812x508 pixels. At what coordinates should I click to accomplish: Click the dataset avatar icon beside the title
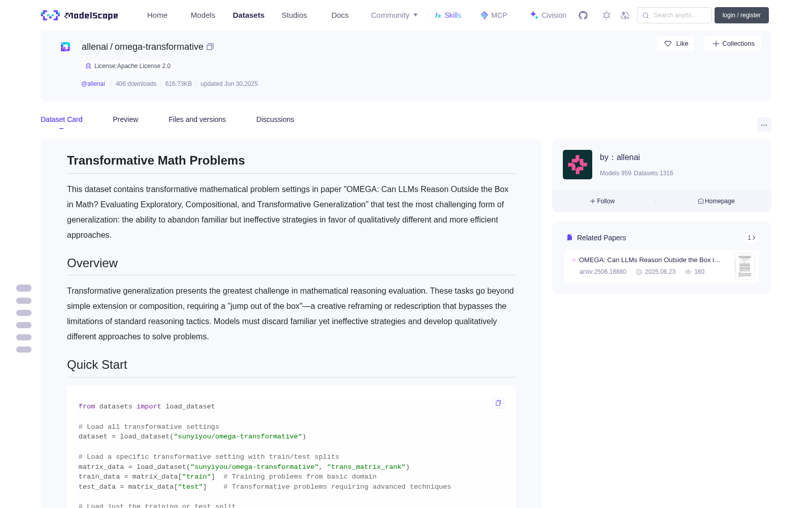click(65, 47)
